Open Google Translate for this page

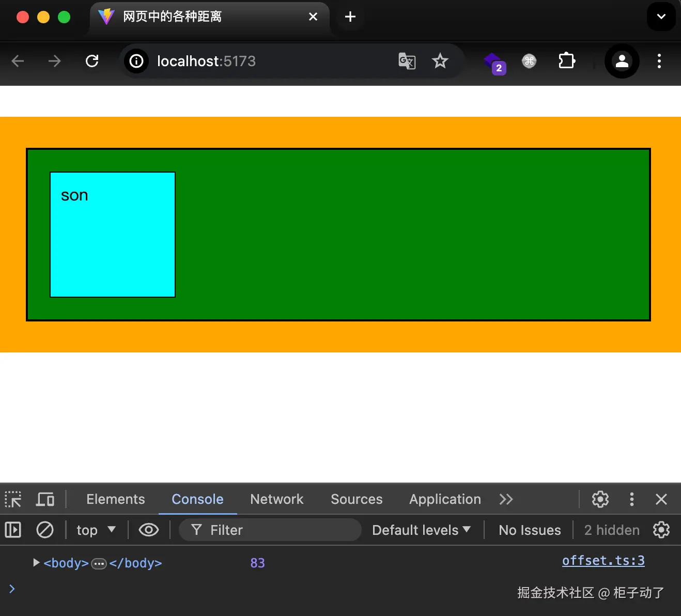tap(407, 61)
